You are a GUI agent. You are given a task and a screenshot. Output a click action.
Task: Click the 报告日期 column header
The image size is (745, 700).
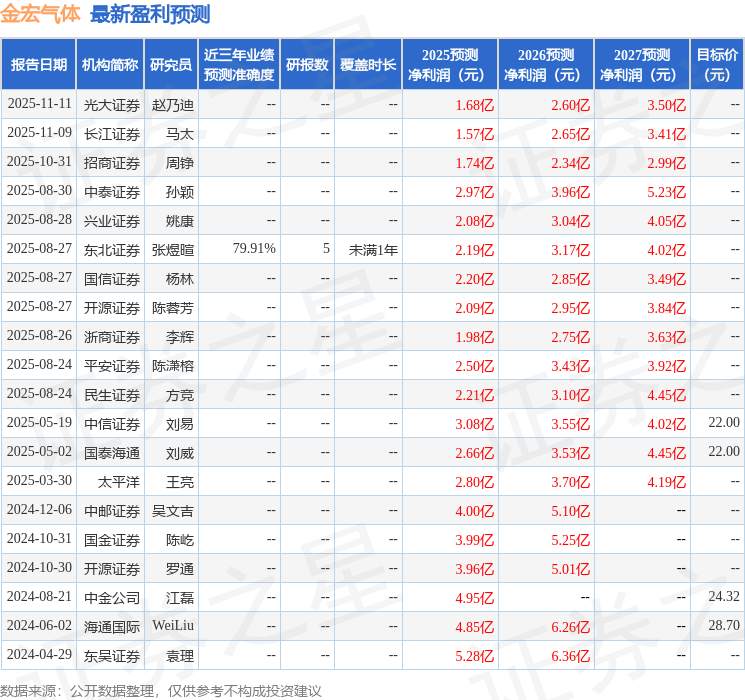pyautogui.click(x=38, y=65)
